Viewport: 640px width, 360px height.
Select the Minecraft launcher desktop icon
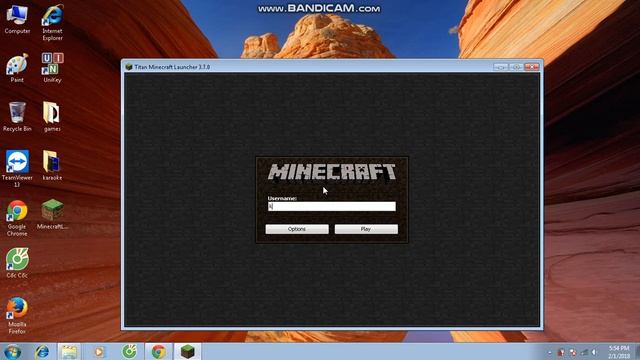(52, 214)
